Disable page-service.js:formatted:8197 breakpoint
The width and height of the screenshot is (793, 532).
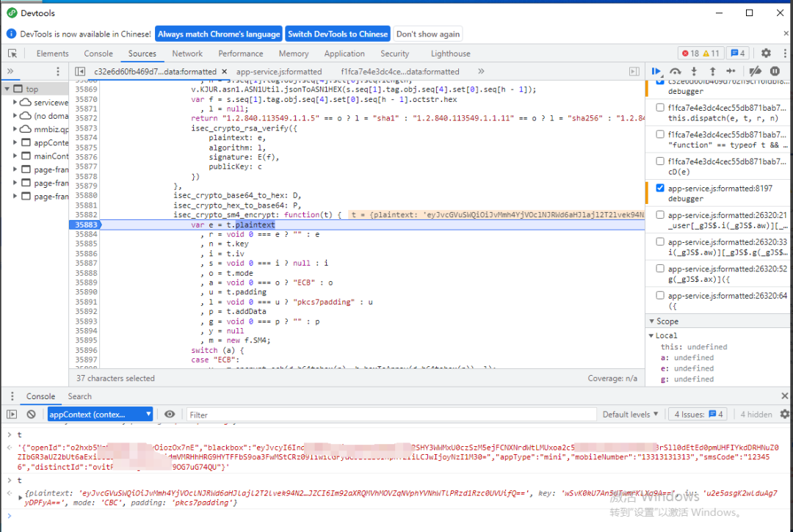(x=661, y=189)
